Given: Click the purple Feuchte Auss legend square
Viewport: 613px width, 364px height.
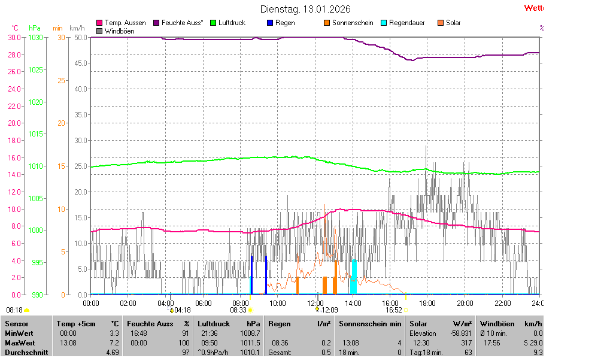Looking at the screenshot, I should pos(157,23).
